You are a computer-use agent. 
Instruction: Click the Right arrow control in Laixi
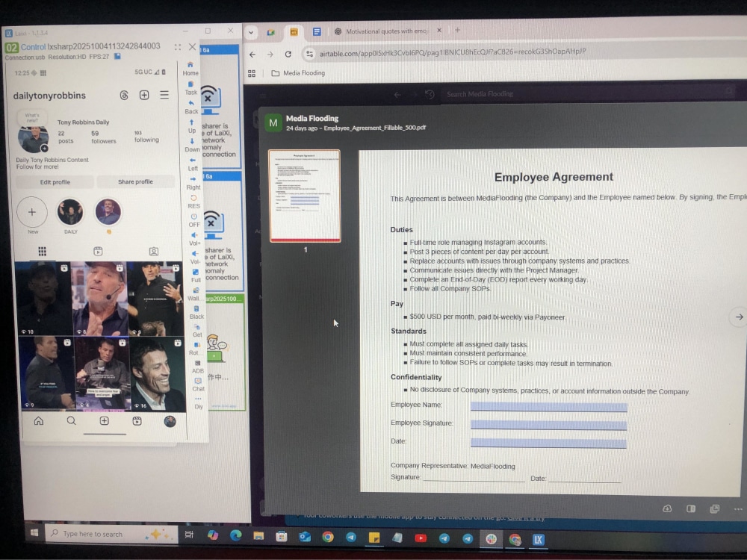pyautogui.click(x=193, y=183)
